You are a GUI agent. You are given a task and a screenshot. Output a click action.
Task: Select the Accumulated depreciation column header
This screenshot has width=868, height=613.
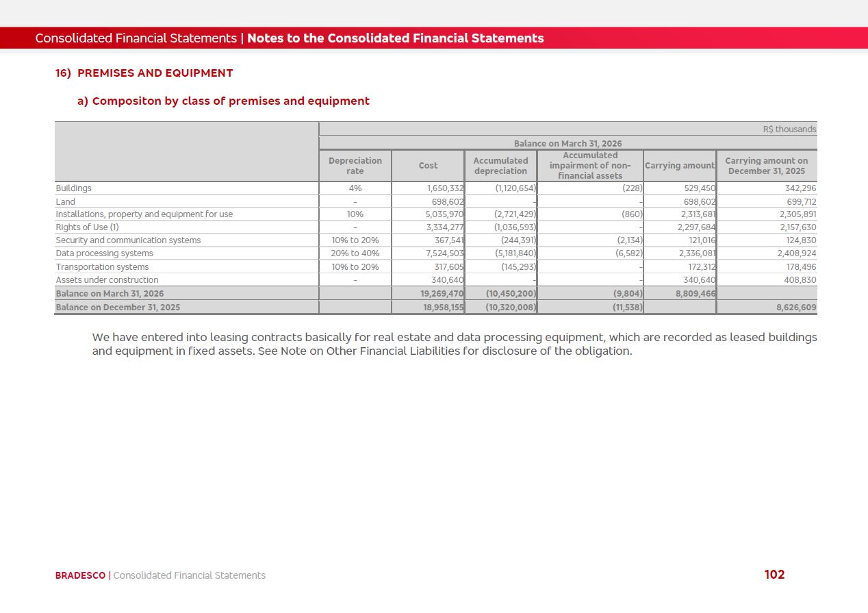point(500,166)
